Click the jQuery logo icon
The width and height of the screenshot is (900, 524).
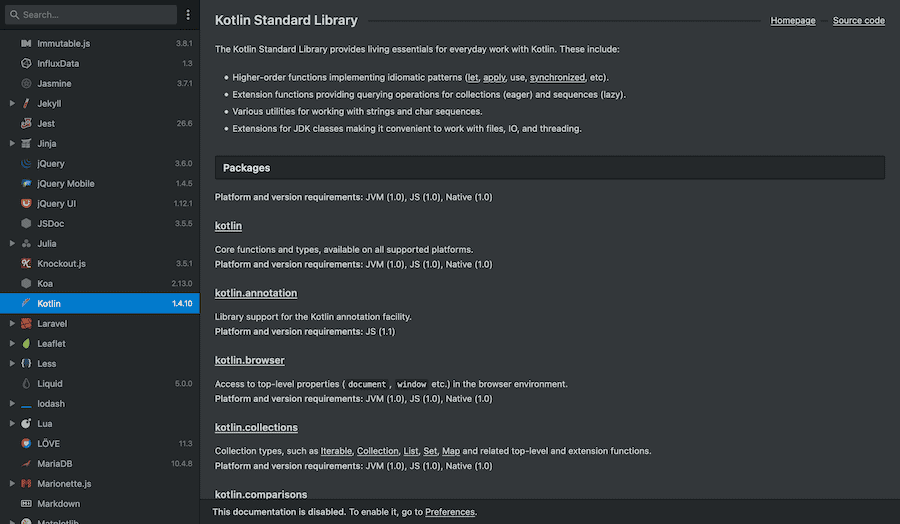point(26,164)
